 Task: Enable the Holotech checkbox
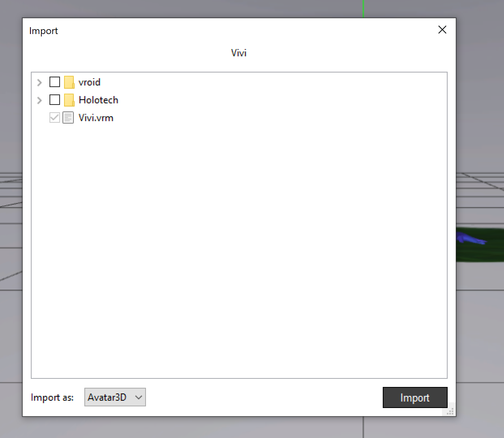click(x=55, y=100)
